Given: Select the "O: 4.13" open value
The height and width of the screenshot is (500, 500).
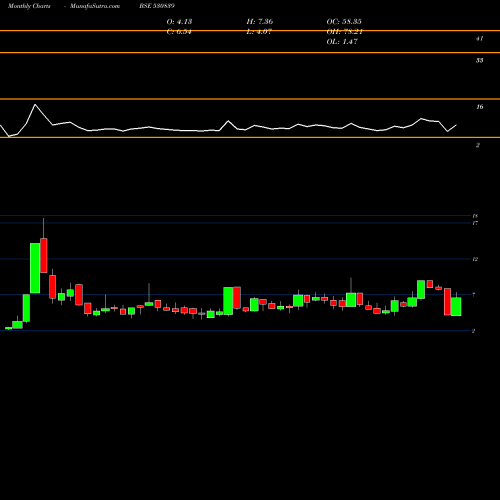Looking at the screenshot, I should click(x=179, y=22).
